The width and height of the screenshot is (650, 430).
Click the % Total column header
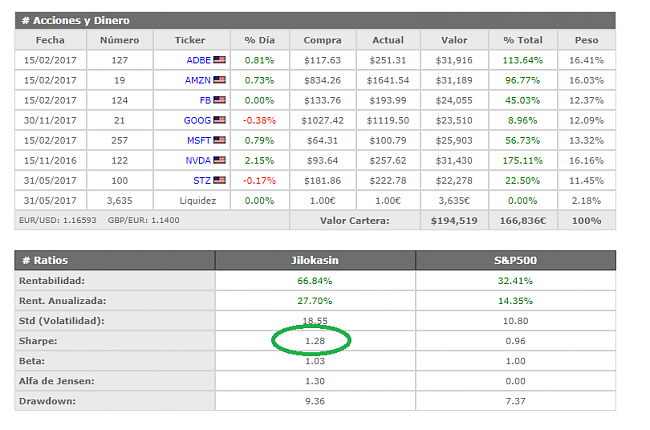pos(523,40)
